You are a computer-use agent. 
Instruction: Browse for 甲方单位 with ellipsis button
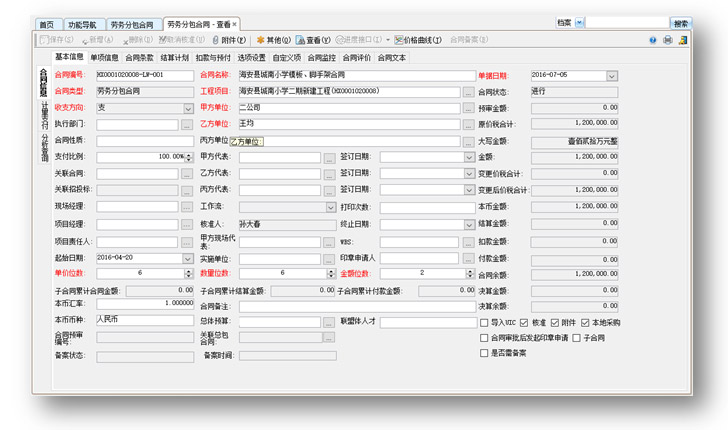[x=468, y=109]
